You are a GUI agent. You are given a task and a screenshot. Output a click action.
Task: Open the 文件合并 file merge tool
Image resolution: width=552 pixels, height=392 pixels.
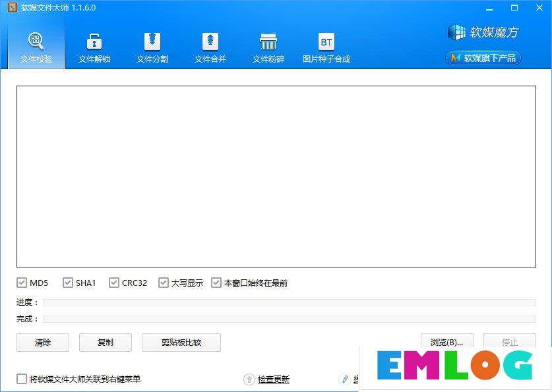point(210,46)
